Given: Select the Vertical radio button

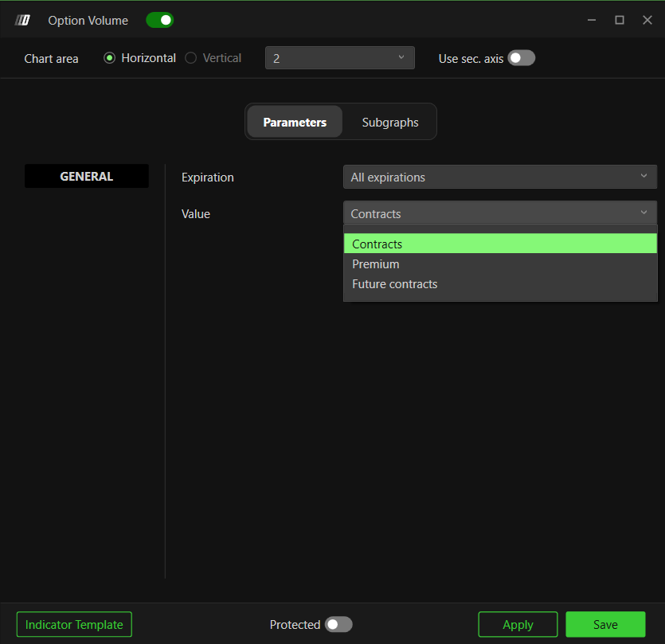Looking at the screenshot, I should coord(191,58).
